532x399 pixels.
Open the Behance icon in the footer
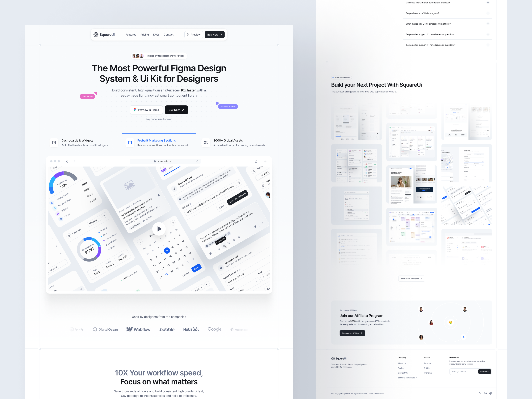tap(485, 393)
